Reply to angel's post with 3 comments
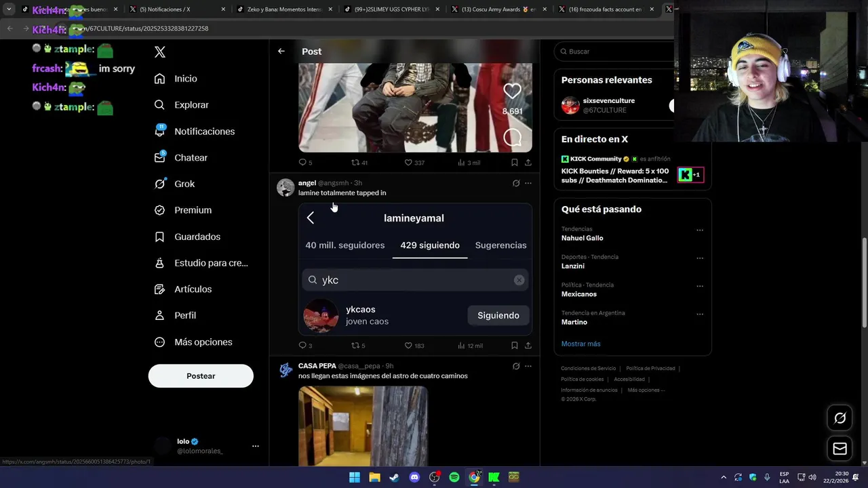Image resolution: width=868 pixels, height=488 pixels. [x=305, y=346]
